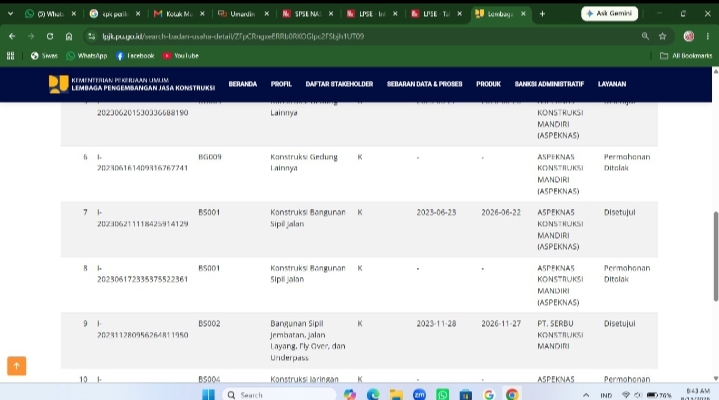Open the WhatsApp bookmark
Viewport: 719px width, 400px height.
click(87, 56)
